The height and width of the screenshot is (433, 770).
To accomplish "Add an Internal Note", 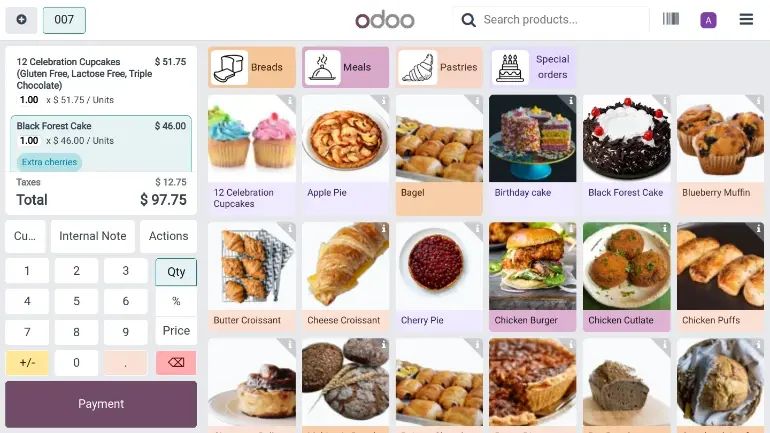I will pyautogui.click(x=93, y=236).
